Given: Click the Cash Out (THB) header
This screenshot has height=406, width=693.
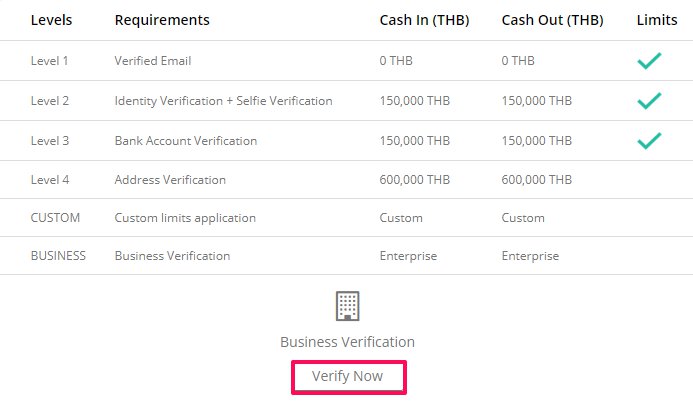Looking at the screenshot, I should click(x=552, y=20).
